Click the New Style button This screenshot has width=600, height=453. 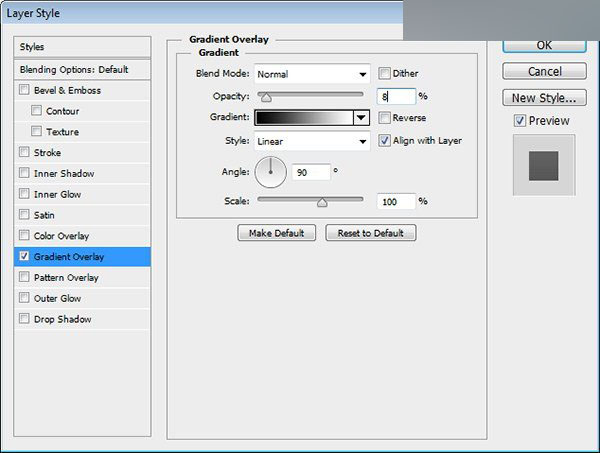(x=544, y=98)
